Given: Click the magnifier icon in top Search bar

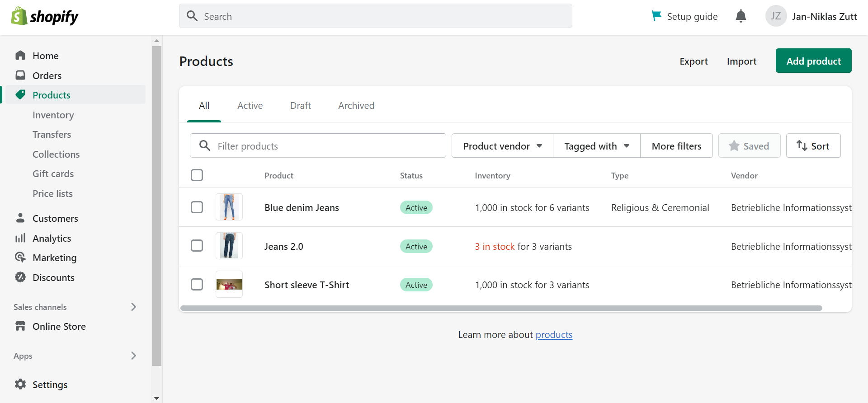Looking at the screenshot, I should point(192,16).
